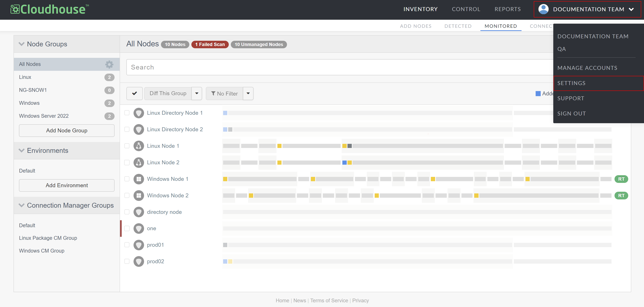The image size is (644, 307).
Task: Open No Filter dropdown arrow
Action: point(248,94)
